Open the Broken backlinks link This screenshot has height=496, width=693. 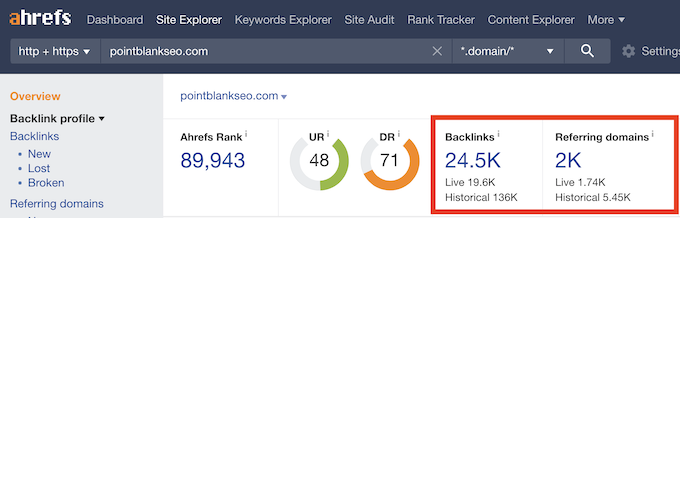46,183
